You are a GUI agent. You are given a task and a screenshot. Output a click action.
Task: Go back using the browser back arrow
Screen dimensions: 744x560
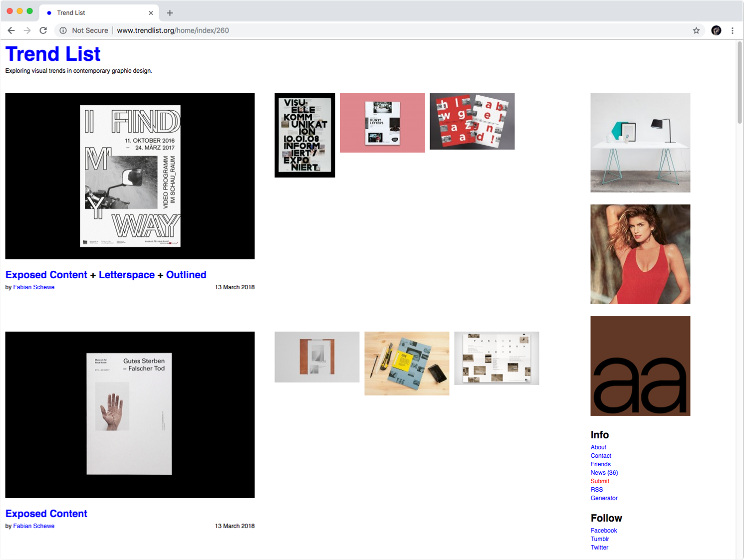tap(11, 30)
